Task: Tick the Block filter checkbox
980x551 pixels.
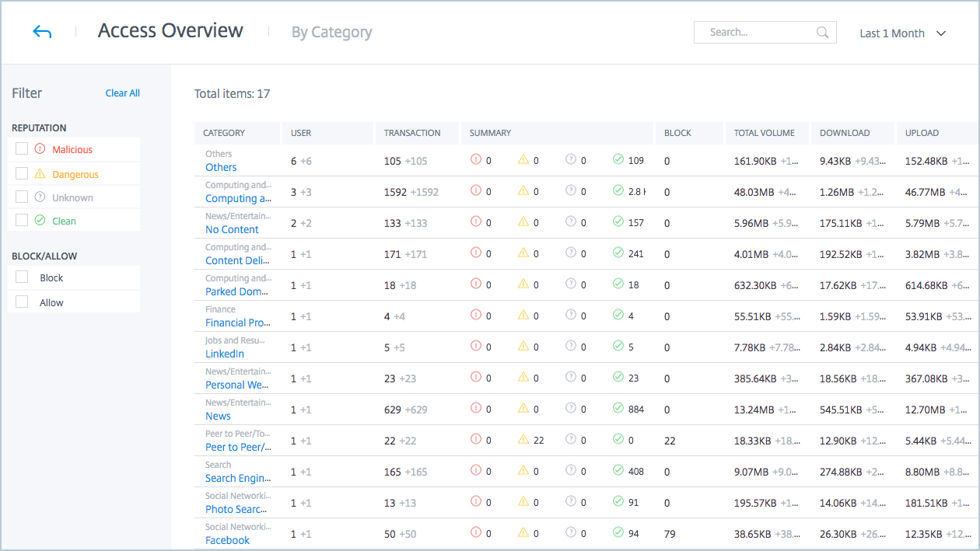Action: [22, 277]
